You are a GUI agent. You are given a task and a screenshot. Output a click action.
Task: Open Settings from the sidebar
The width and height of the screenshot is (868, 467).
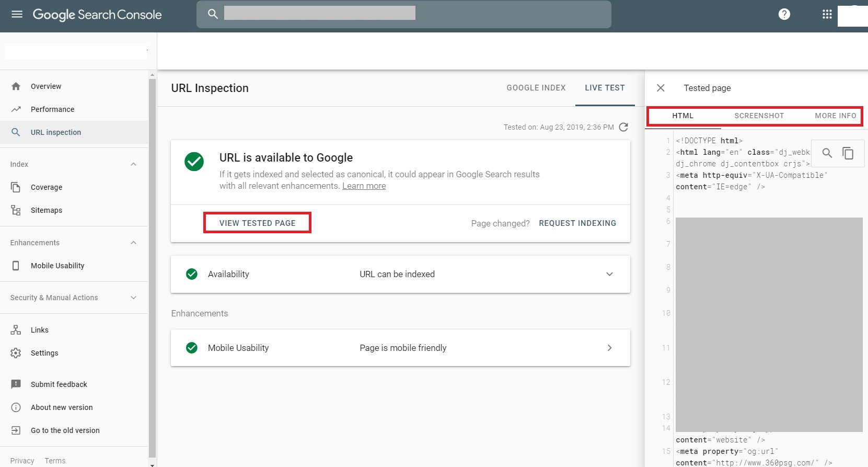click(44, 353)
